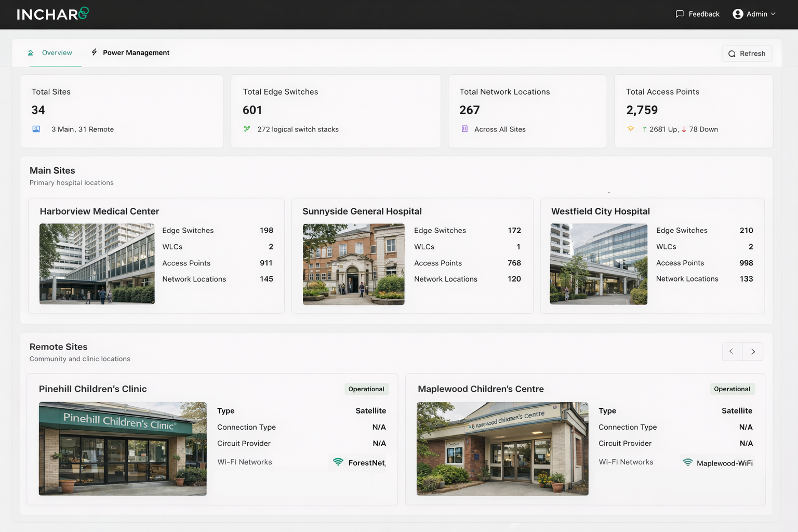
Task: Click the location icon beside Across All Sites
Action: pyautogui.click(x=464, y=129)
